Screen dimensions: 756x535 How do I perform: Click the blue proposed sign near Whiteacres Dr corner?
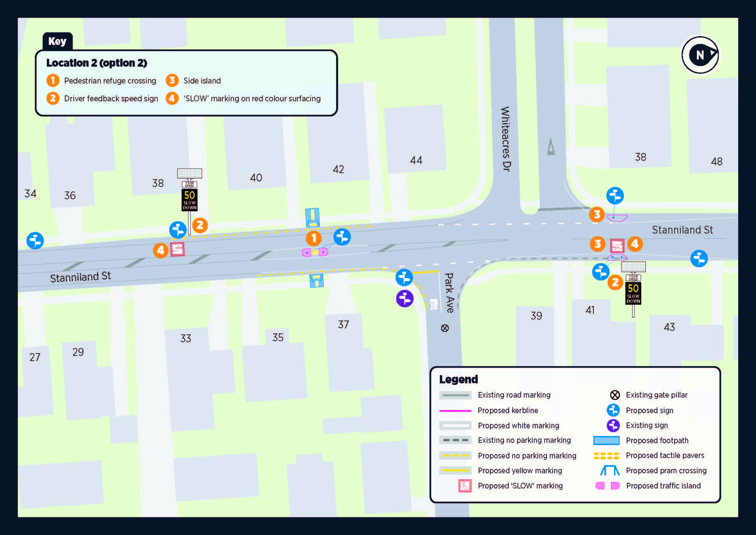point(615,196)
